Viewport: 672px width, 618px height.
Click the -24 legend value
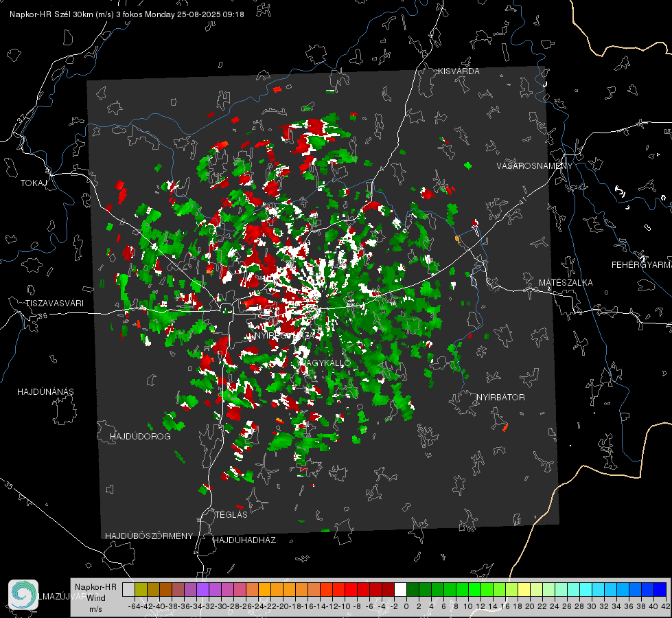pos(258,606)
